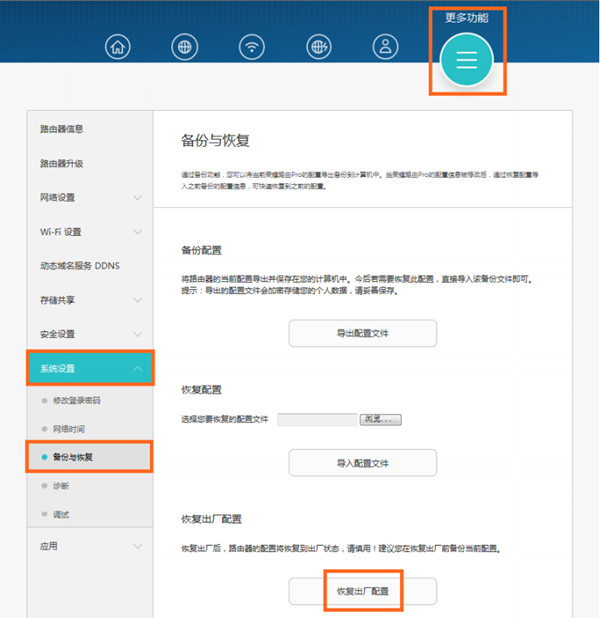Open the 更多功能 hamburger menu icon
This screenshot has width=600, height=618.
[x=466, y=59]
